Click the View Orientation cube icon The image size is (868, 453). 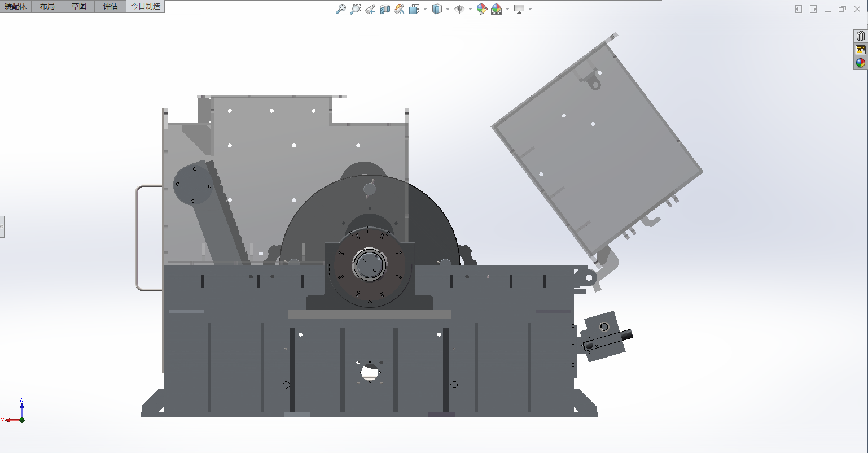[414, 9]
